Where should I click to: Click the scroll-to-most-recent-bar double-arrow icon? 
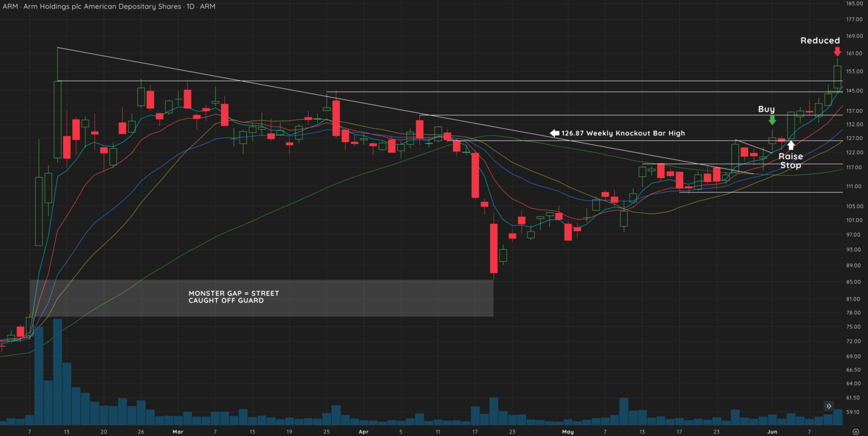(828, 406)
